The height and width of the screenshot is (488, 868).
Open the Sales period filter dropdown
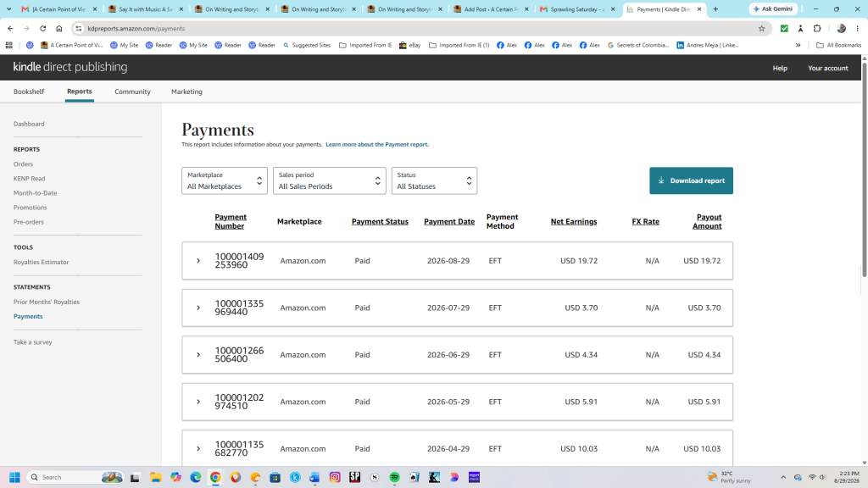tap(330, 180)
